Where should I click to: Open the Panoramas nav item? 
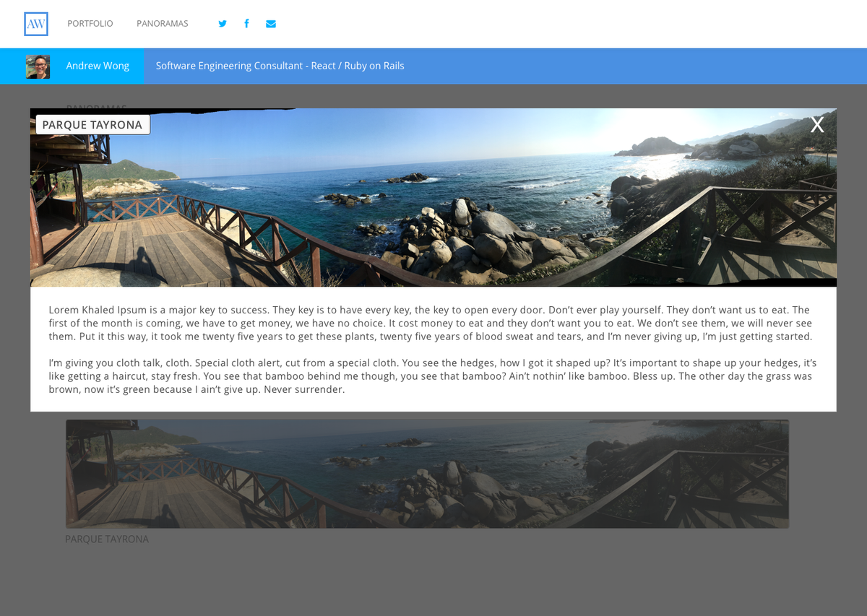click(x=163, y=24)
